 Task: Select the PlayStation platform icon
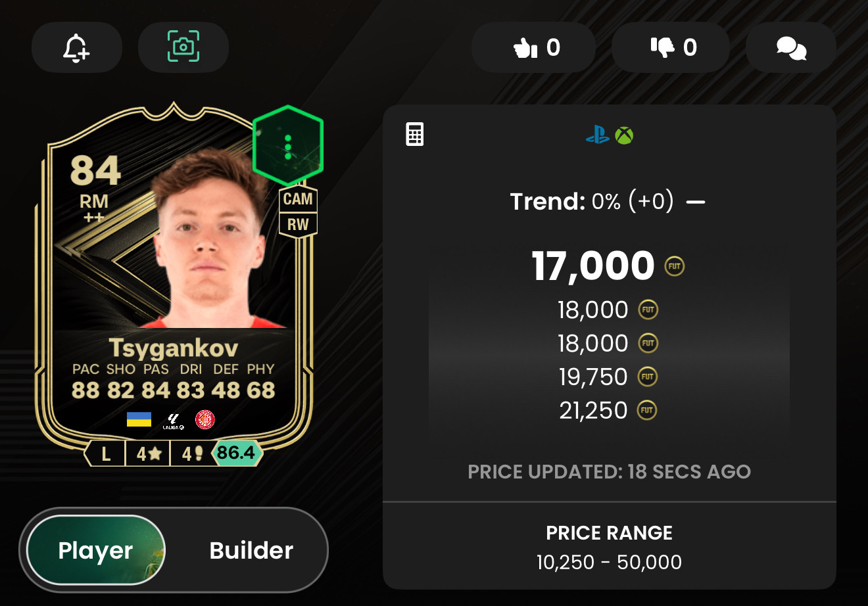coord(598,136)
